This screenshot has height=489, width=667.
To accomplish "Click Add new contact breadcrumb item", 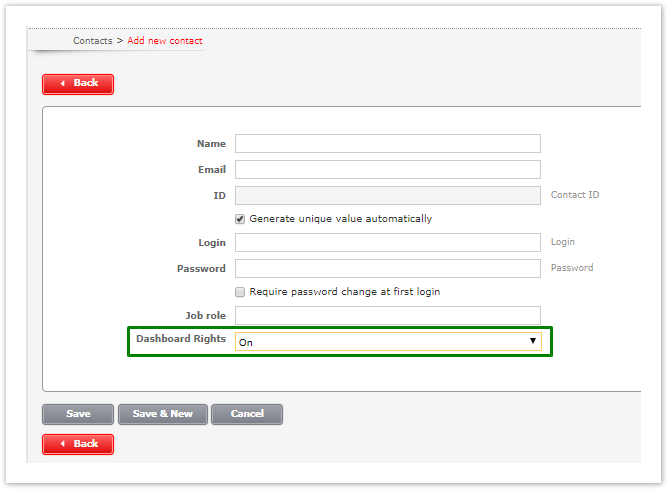I will coord(165,41).
